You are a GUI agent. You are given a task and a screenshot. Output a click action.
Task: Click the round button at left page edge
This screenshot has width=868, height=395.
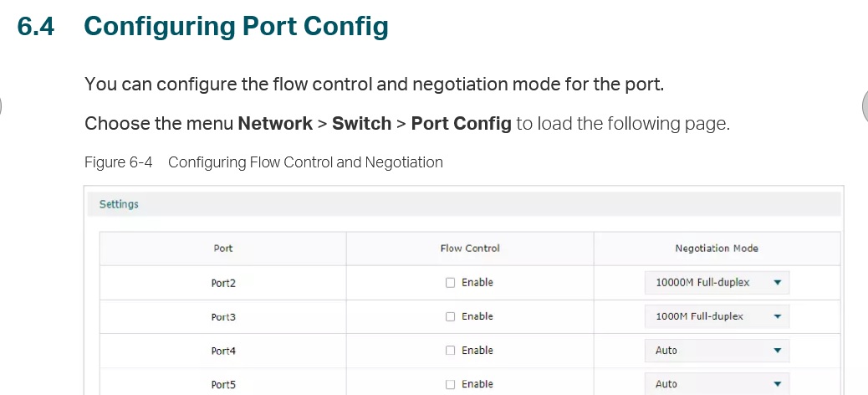click(2, 106)
